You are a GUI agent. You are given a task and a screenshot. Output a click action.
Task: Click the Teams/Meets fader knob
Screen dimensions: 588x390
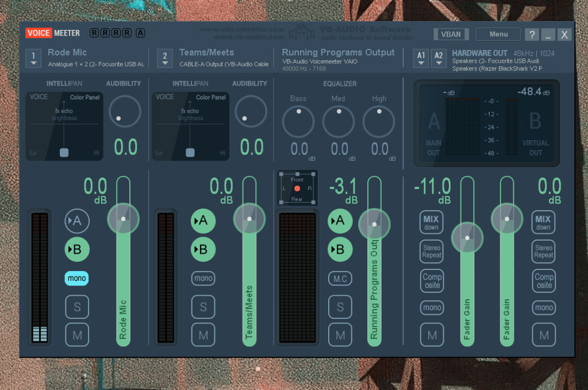point(249,219)
